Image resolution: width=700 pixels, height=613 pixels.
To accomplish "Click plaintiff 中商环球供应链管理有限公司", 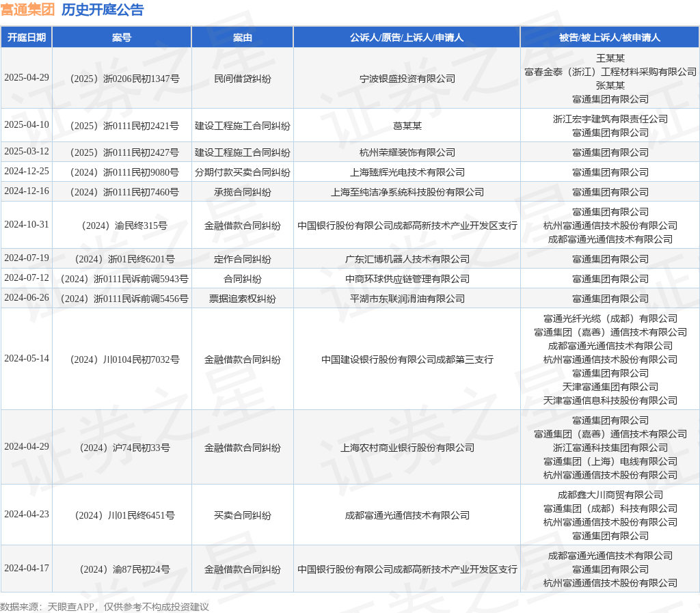I will coord(407,280).
